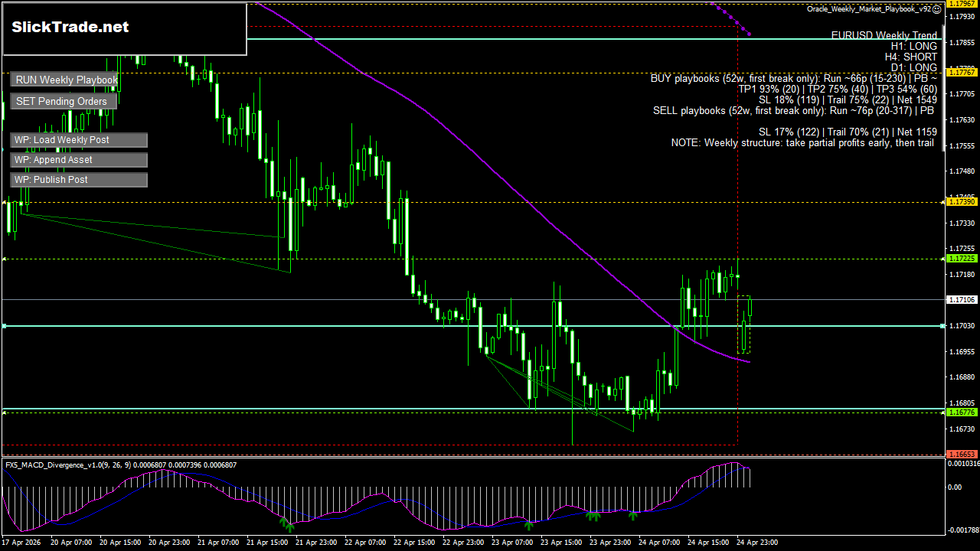Screen dimensions: 980x551
Task: Click the current price label 1.17106
Action: (962, 300)
